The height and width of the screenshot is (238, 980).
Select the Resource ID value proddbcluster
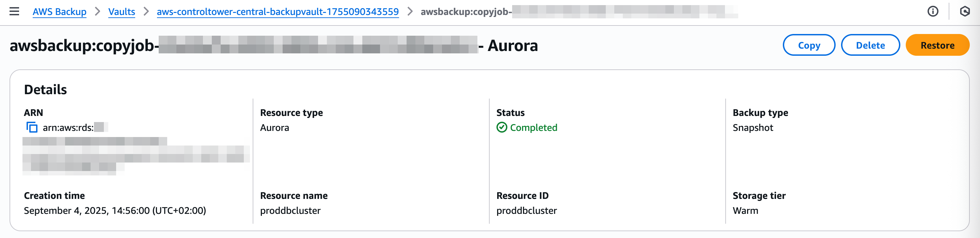point(526,211)
